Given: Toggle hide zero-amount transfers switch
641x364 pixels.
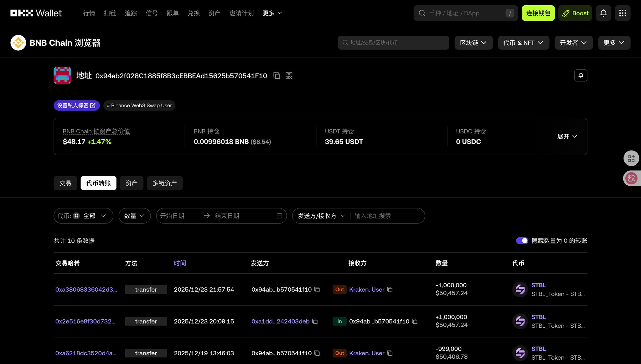Looking at the screenshot, I should [522, 241].
